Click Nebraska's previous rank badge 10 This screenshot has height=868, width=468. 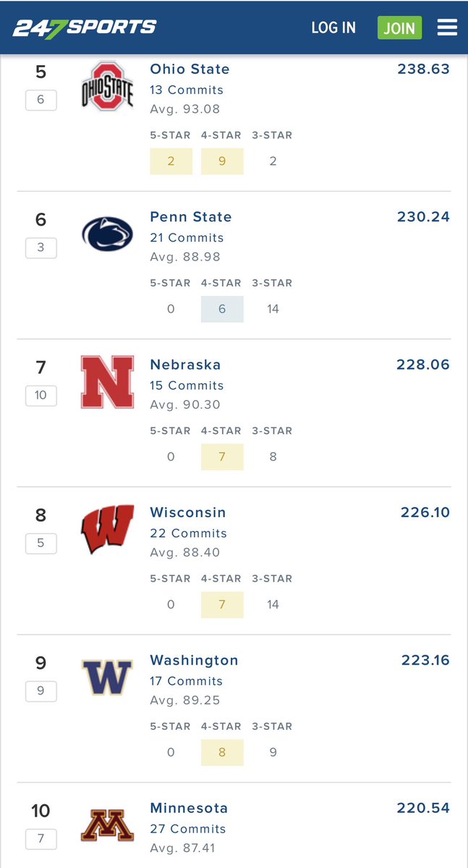[x=41, y=395]
